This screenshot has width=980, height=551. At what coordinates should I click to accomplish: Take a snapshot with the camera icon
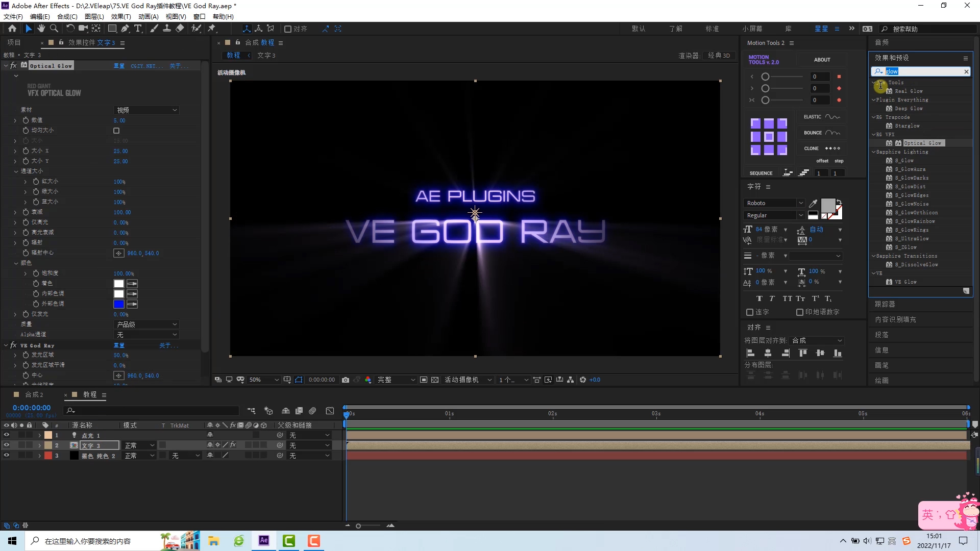point(346,380)
